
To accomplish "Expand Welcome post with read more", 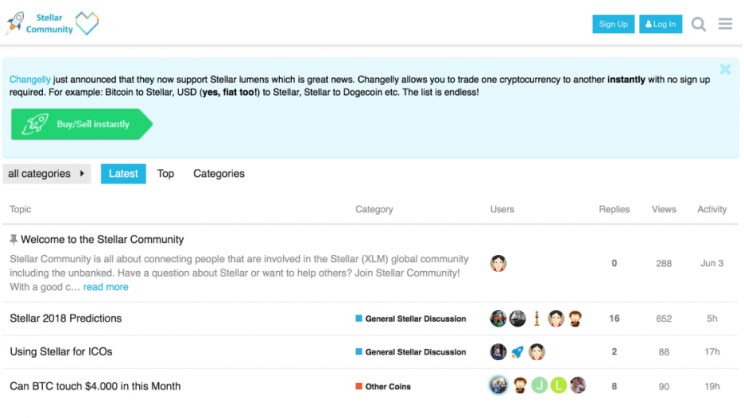I will tap(106, 287).
